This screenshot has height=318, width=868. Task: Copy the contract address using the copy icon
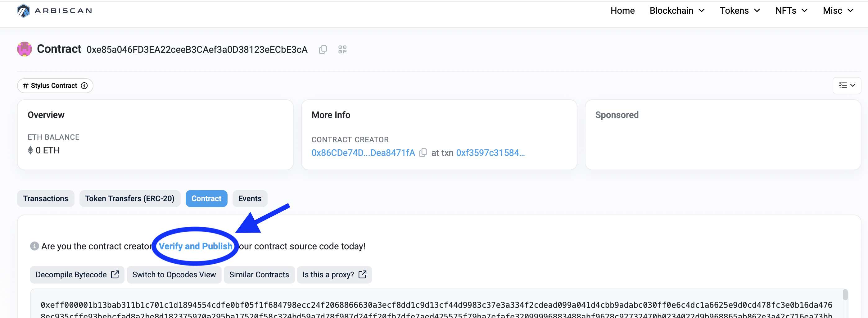(323, 49)
